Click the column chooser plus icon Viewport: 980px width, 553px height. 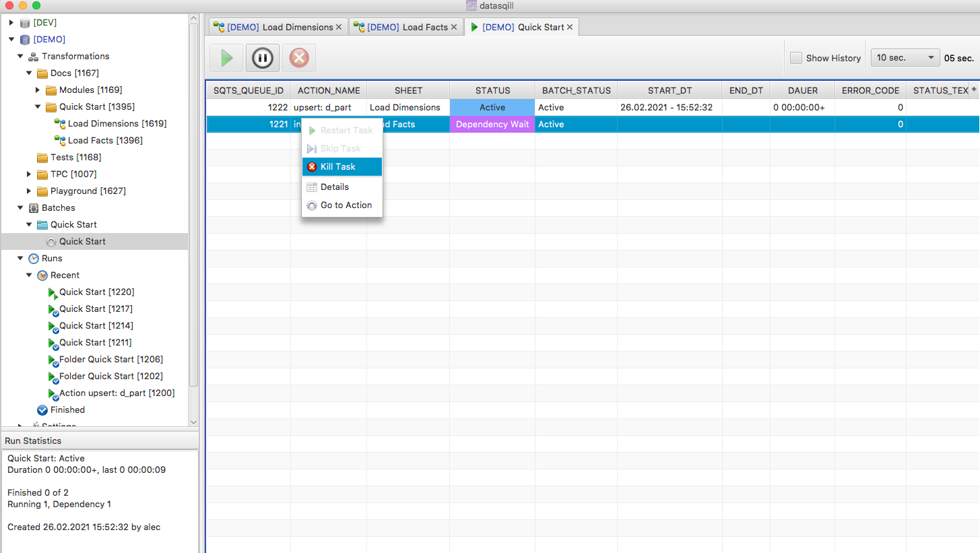(973, 90)
